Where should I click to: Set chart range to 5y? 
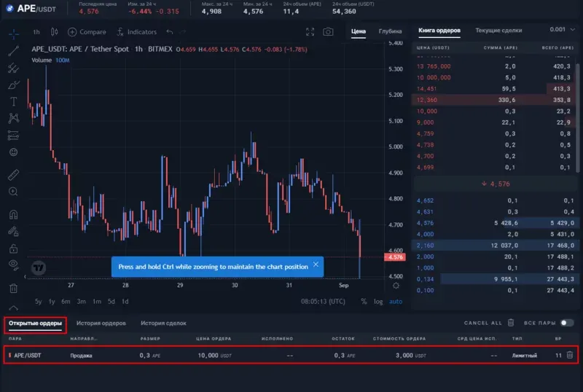(39, 302)
